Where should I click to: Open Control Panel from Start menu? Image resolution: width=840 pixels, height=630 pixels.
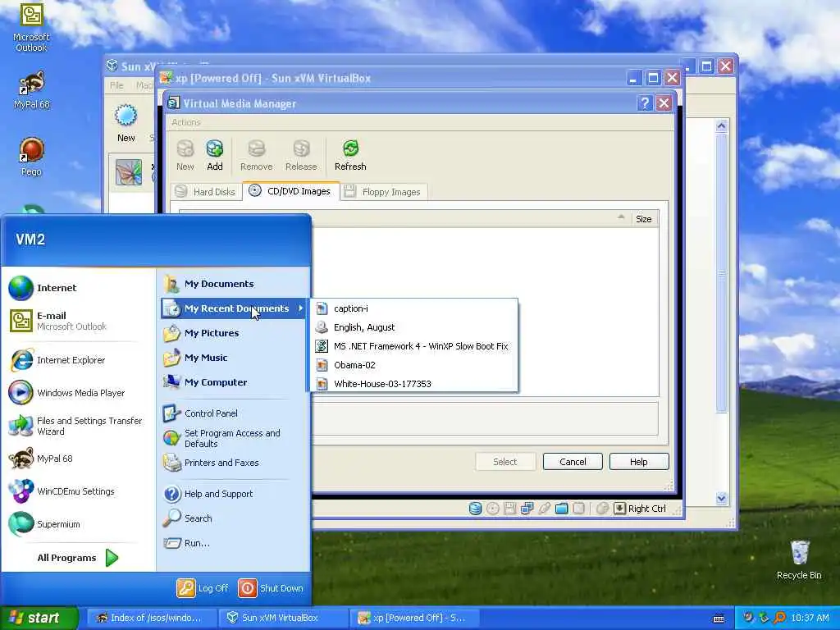[x=234, y=413]
